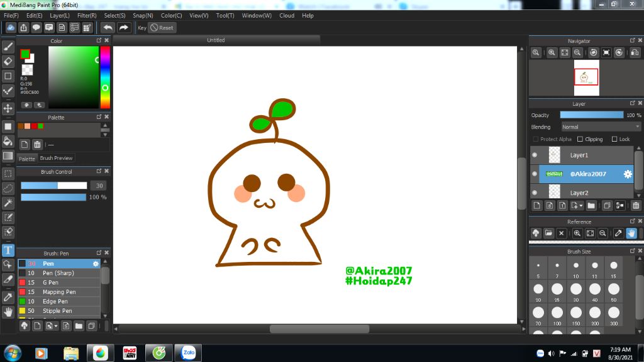Enable the Protect Alpha checkbox
Screen dimensions: 644x362
(536, 139)
